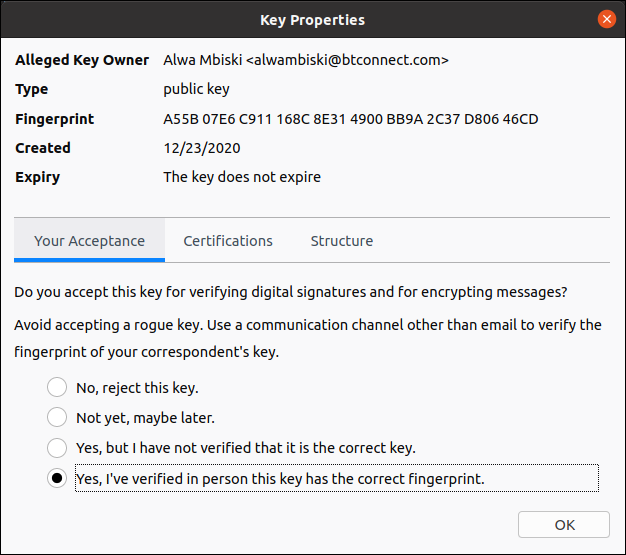This screenshot has height=555, width=626.
Task: Click the Expiry label
Action: [x=38, y=177]
